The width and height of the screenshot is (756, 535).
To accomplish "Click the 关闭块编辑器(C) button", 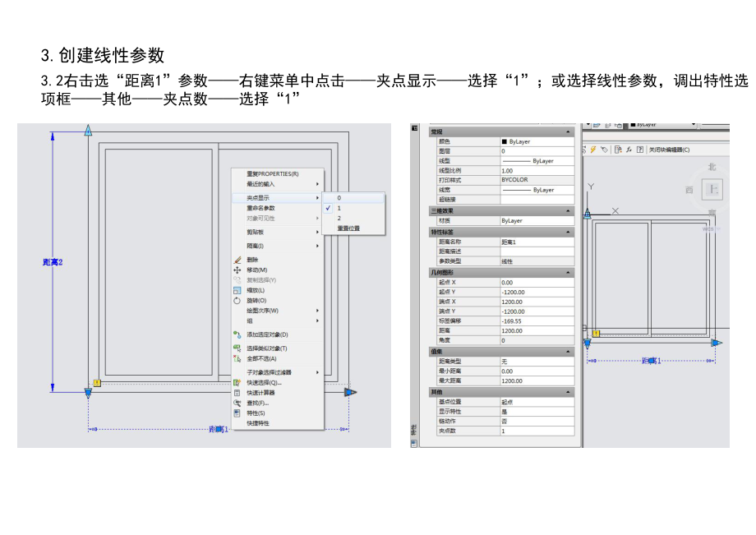I will pos(669,150).
